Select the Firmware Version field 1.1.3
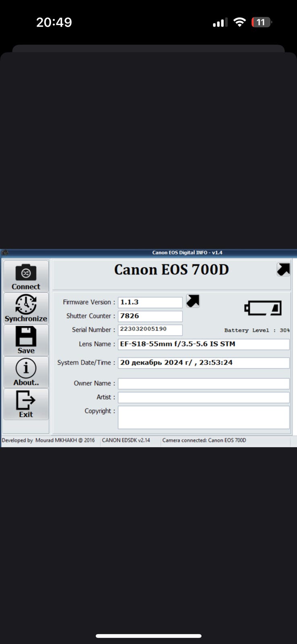 pyautogui.click(x=150, y=302)
